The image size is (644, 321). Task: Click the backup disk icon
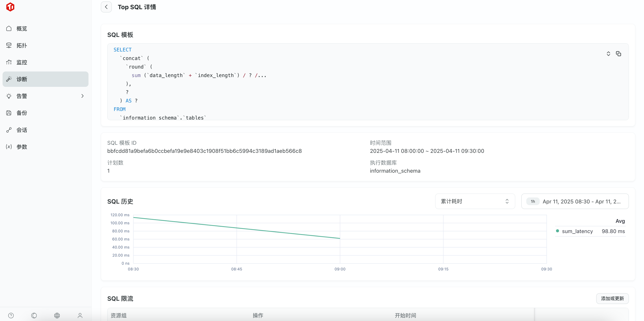pos(9,113)
